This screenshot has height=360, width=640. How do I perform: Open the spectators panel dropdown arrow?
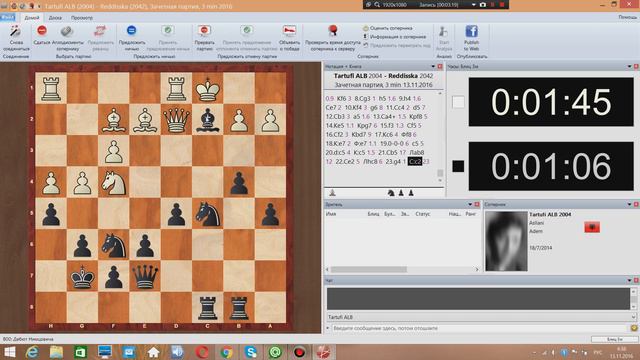point(470,204)
